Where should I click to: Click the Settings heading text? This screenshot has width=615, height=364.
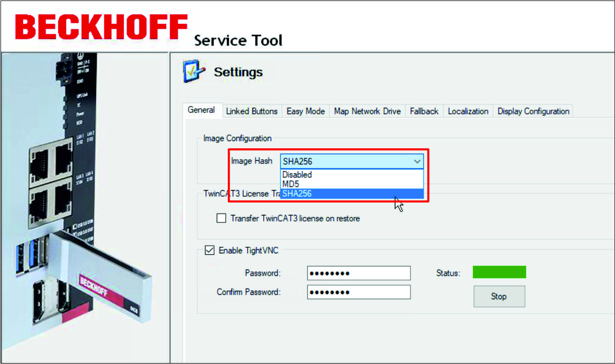tap(238, 72)
